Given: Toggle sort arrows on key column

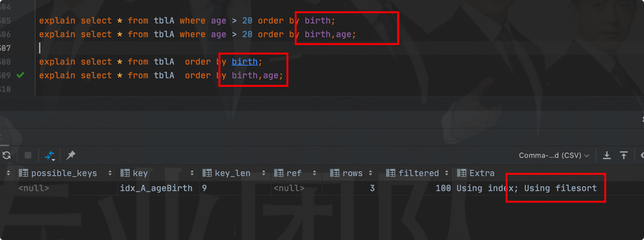Looking at the screenshot, I should tap(192, 173).
